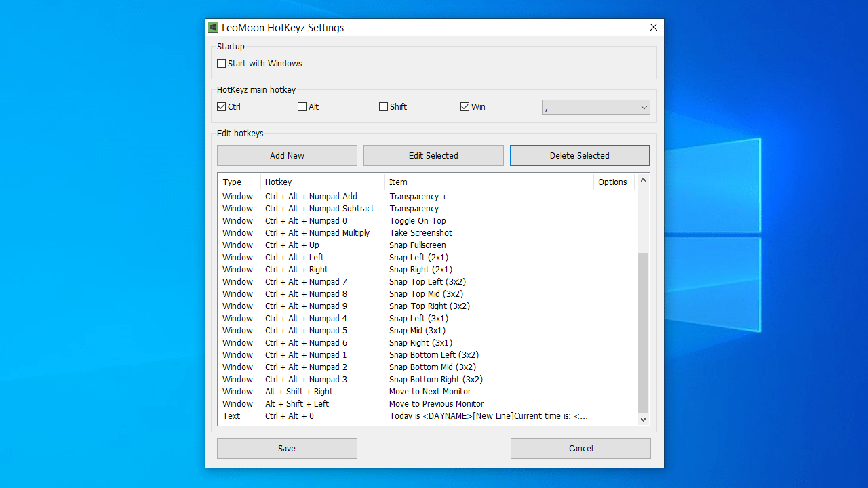Click the Text type cell

[x=232, y=416]
